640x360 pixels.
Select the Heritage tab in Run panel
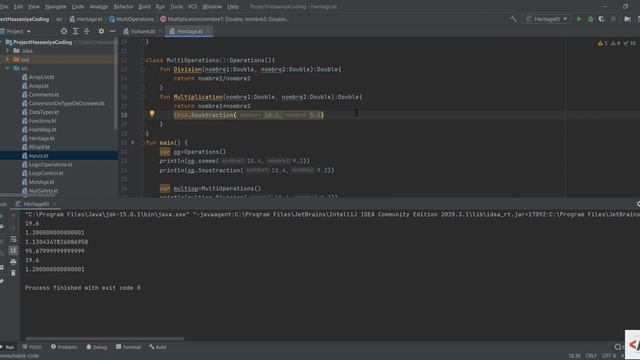pos(36,204)
